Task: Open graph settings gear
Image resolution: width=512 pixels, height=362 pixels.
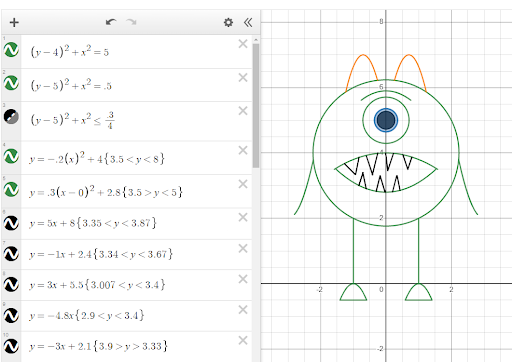Action: 228,22
